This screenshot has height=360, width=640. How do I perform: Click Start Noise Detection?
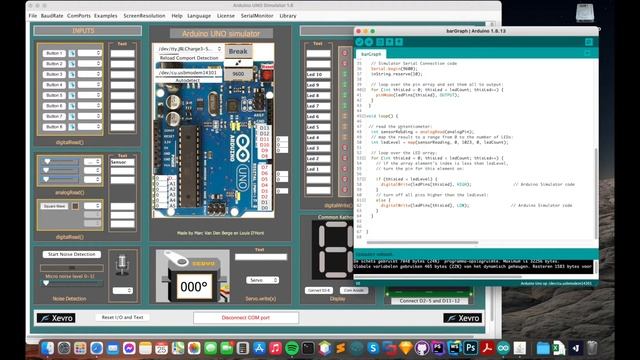(x=72, y=254)
